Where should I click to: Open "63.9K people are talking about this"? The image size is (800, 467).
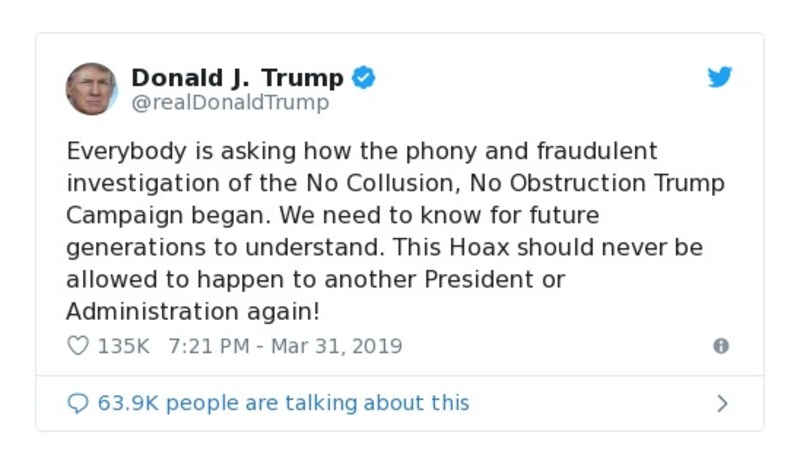click(283, 403)
